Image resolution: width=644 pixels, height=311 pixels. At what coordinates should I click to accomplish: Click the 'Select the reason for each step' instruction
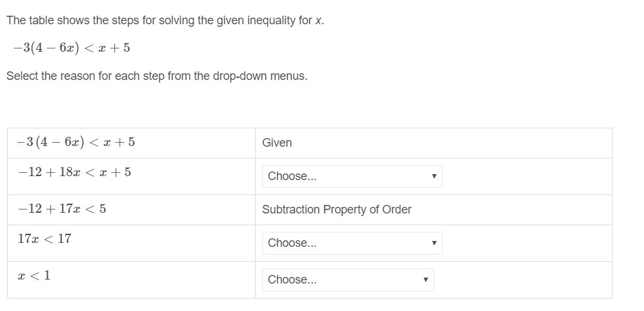(x=156, y=76)
